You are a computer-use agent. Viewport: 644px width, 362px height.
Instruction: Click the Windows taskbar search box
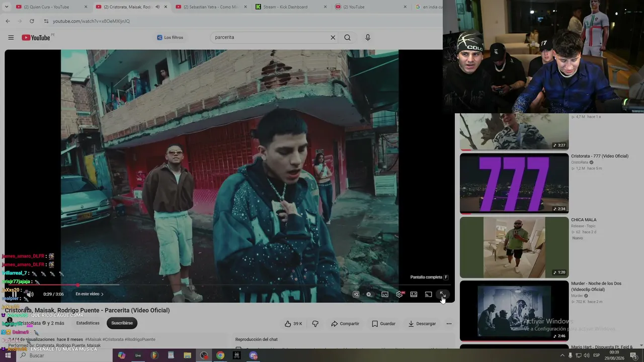(x=64, y=355)
